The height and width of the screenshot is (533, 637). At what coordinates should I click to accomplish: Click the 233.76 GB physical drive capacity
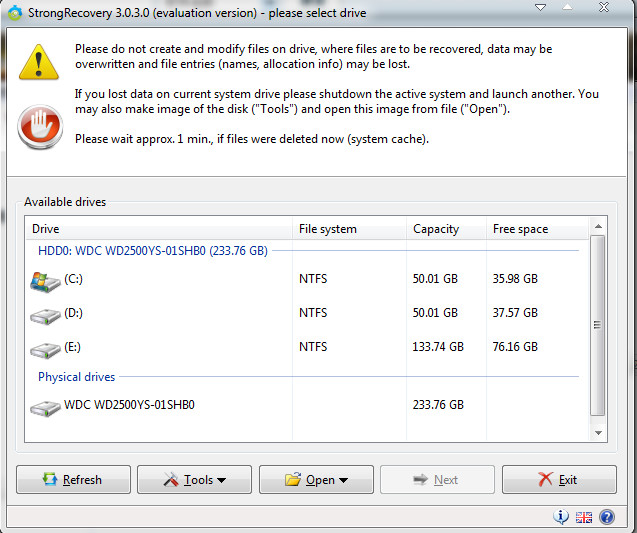coord(438,405)
